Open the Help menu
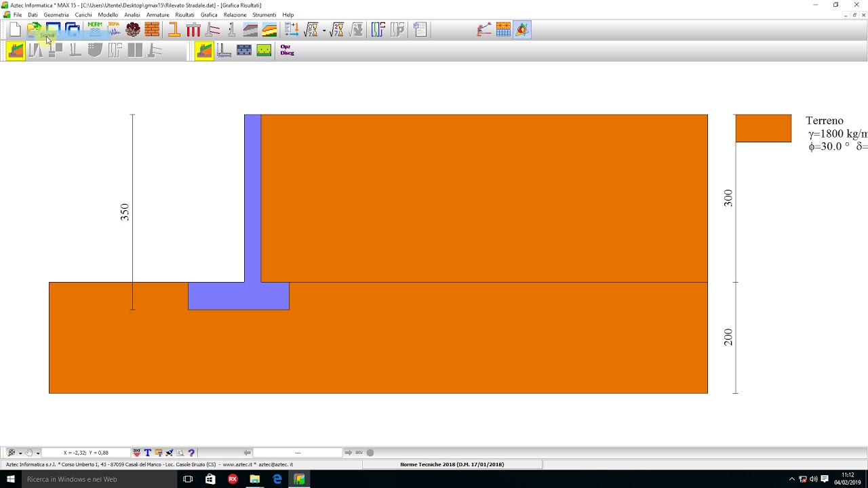The width and height of the screenshot is (868, 488). coord(288,15)
